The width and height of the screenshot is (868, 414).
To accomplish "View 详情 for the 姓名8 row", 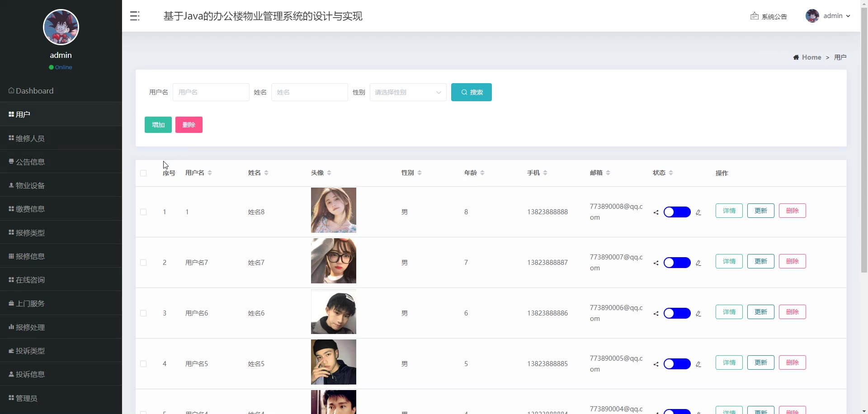I will pyautogui.click(x=729, y=211).
